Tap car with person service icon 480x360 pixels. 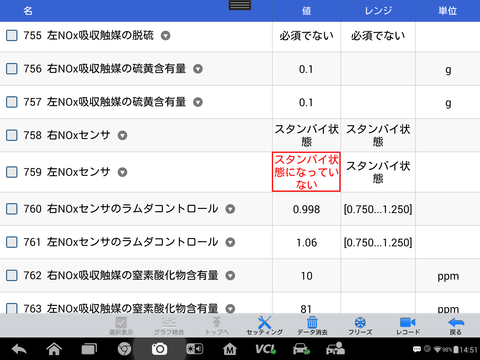pos(335,349)
